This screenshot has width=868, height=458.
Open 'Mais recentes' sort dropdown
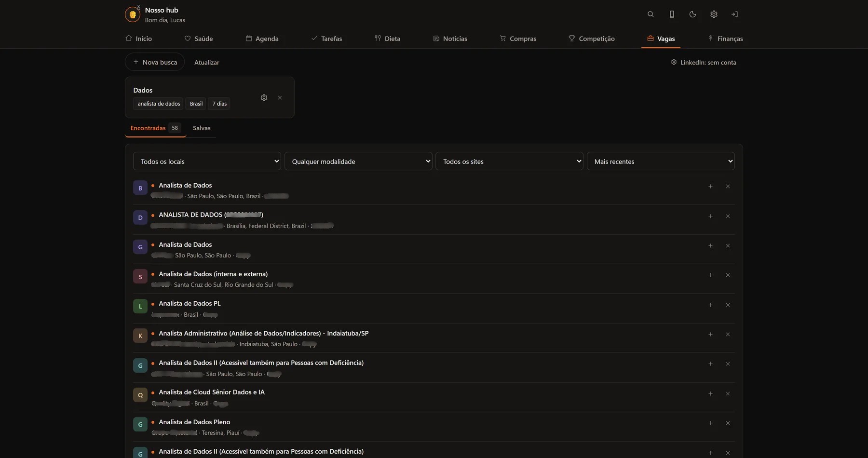[661, 161]
